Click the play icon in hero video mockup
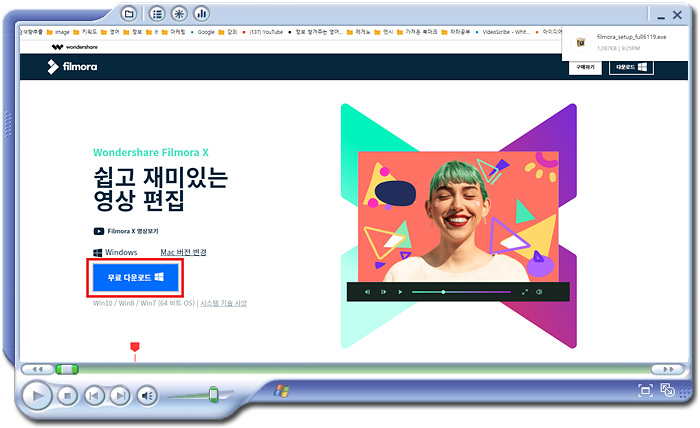This screenshot has height=428, width=700. (x=400, y=292)
